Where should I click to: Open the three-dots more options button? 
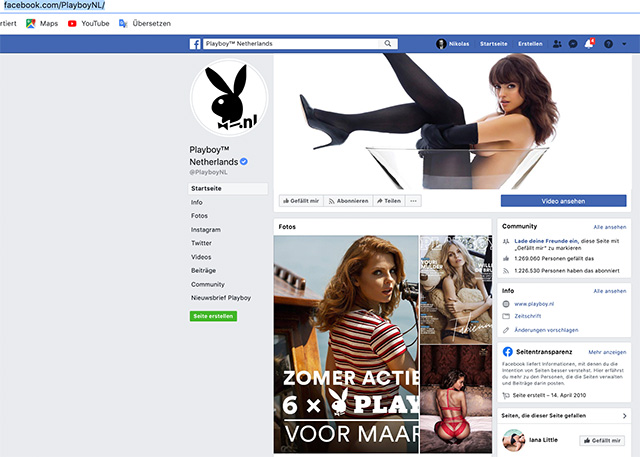point(413,201)
